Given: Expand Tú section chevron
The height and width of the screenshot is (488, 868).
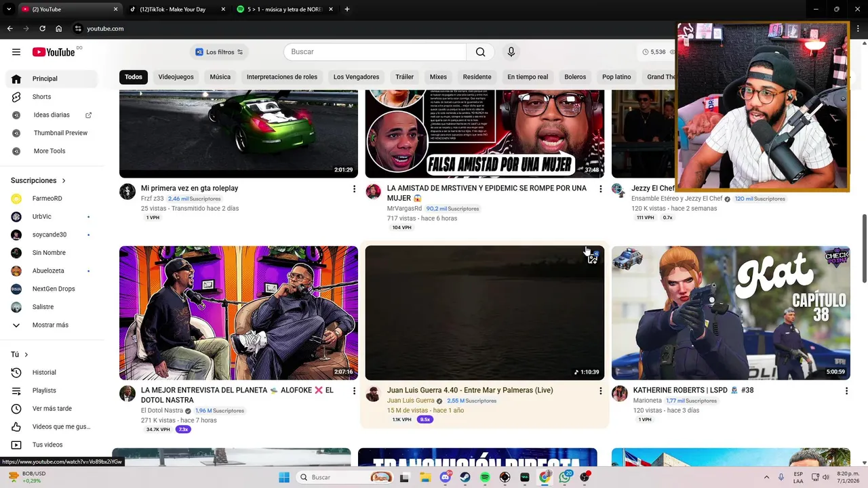Looking at the screenshot, I should [x=26, y=354].
